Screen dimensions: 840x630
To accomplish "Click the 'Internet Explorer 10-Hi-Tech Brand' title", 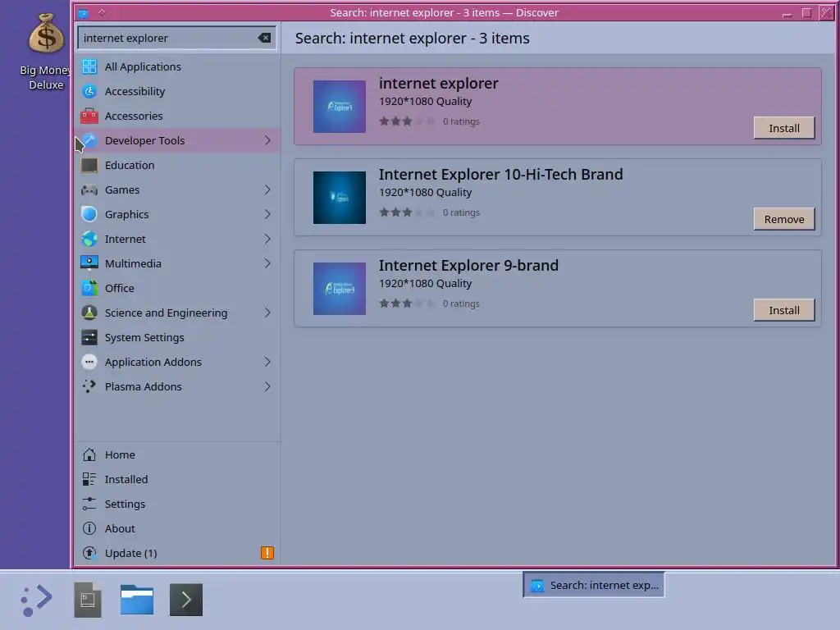I will [500, 175].
